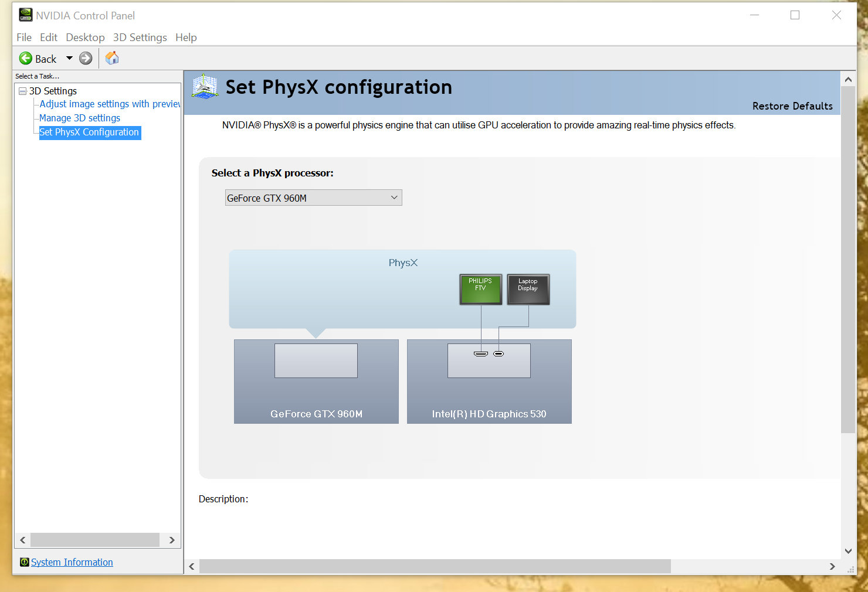
Task: Click the GeForce GTX 960M adapter box
Action: 316,382
